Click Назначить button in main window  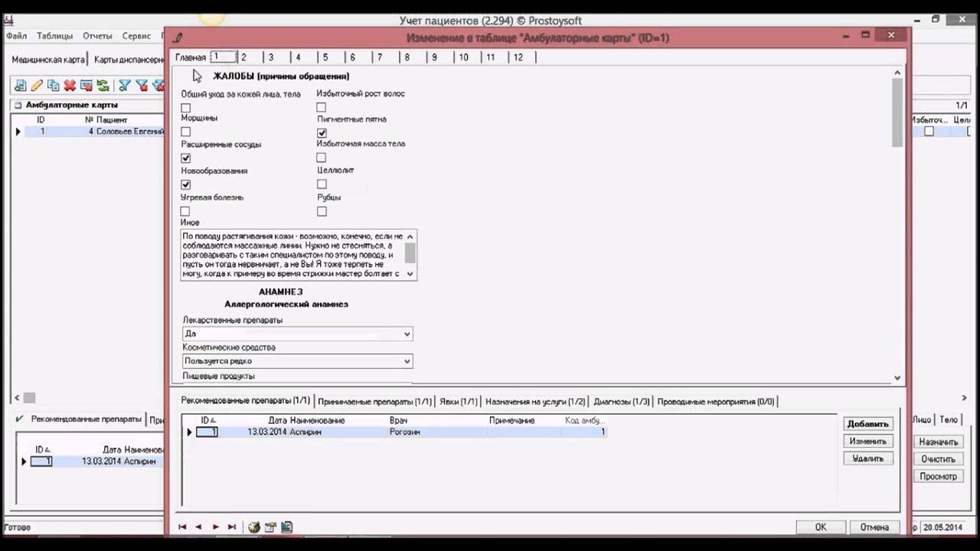point(938,442)
